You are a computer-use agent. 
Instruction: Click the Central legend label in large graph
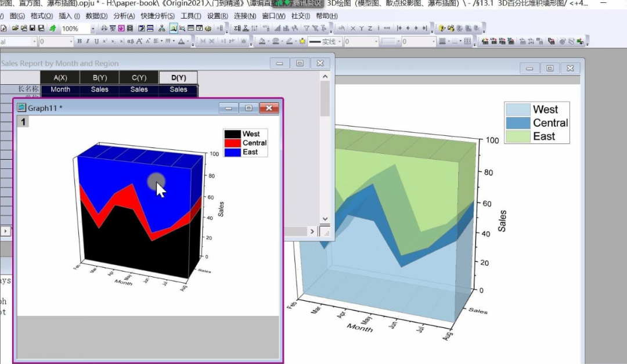click(550, 123)
